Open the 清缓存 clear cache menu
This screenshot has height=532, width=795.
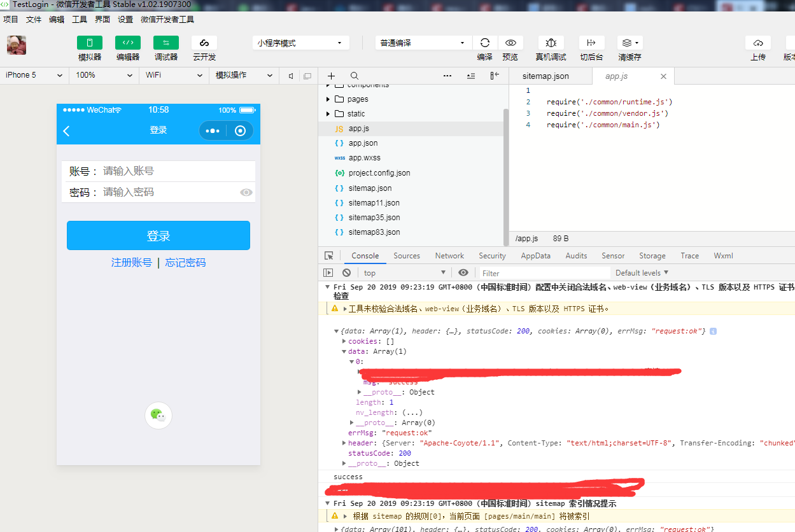point(630,43)
